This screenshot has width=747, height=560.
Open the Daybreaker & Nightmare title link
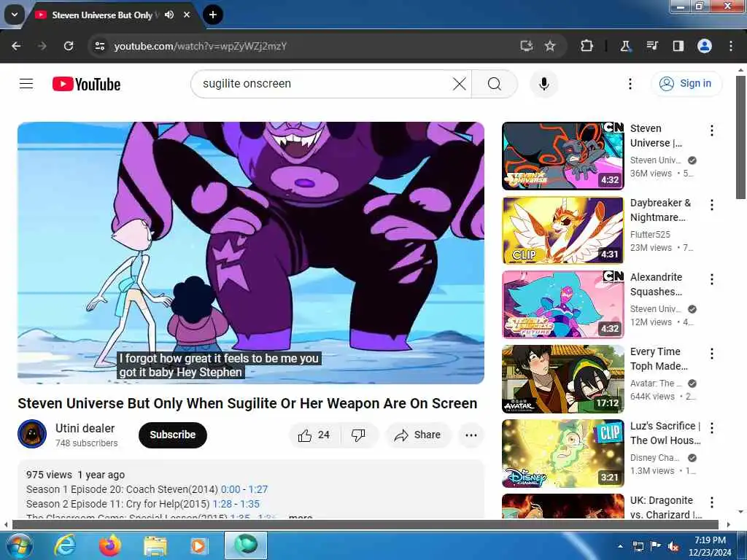pos(660,210)
